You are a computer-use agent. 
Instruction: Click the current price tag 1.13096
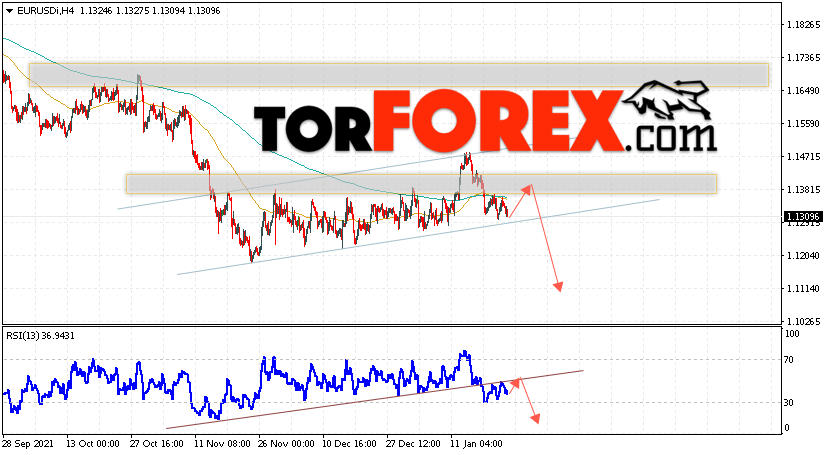803,217
